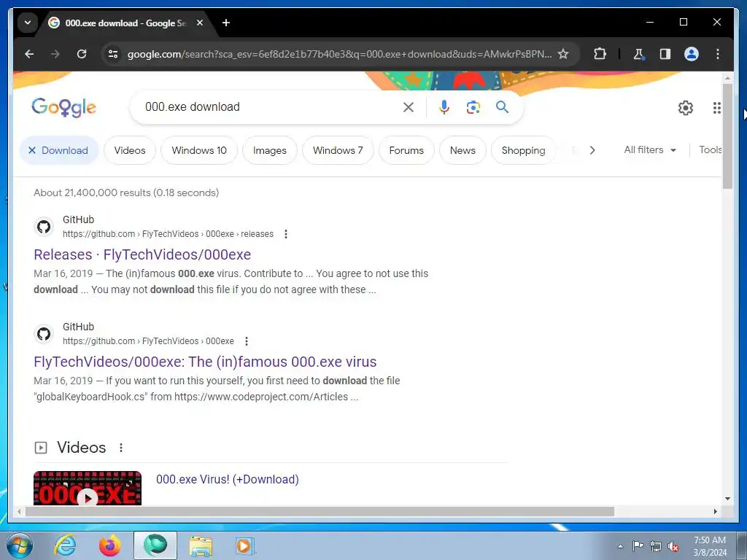The image size is (747, 560).
Task: Click the scroll right arrow
Action: tap(715, 511)
